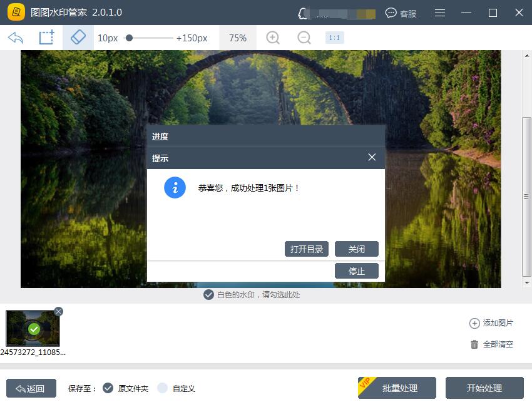
Task: Open customer service chat (客服)
Action: [x=401, y=13]
